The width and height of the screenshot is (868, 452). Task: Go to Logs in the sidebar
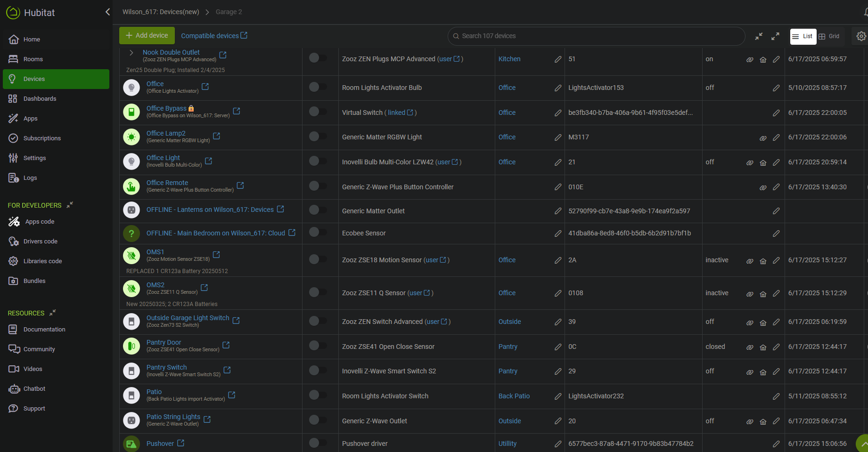point(30,178)
